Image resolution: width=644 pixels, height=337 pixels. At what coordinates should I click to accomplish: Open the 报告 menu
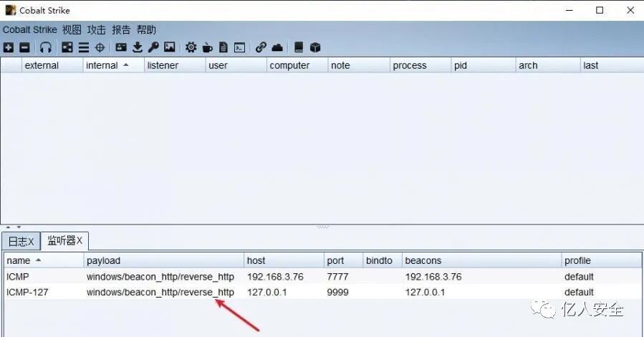[121, 29]
